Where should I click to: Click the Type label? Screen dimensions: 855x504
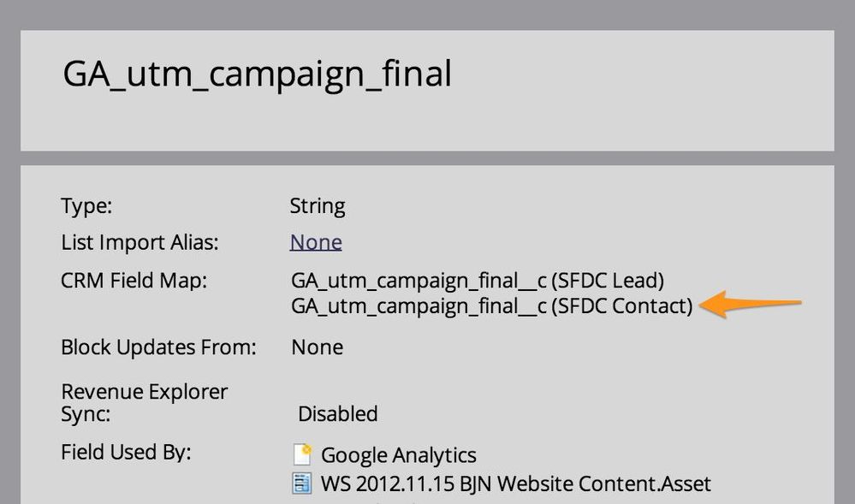pos(86,205)
